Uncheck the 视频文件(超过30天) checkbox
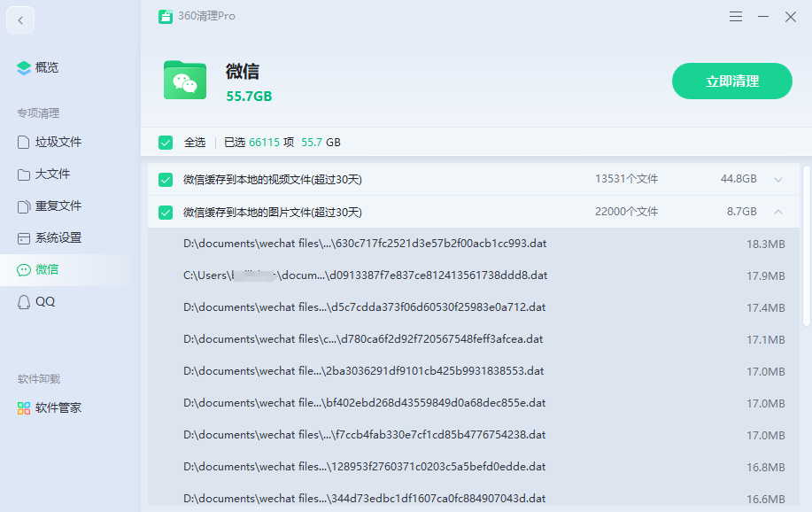This screenshot has height=512, width=812. click(166, 180)
